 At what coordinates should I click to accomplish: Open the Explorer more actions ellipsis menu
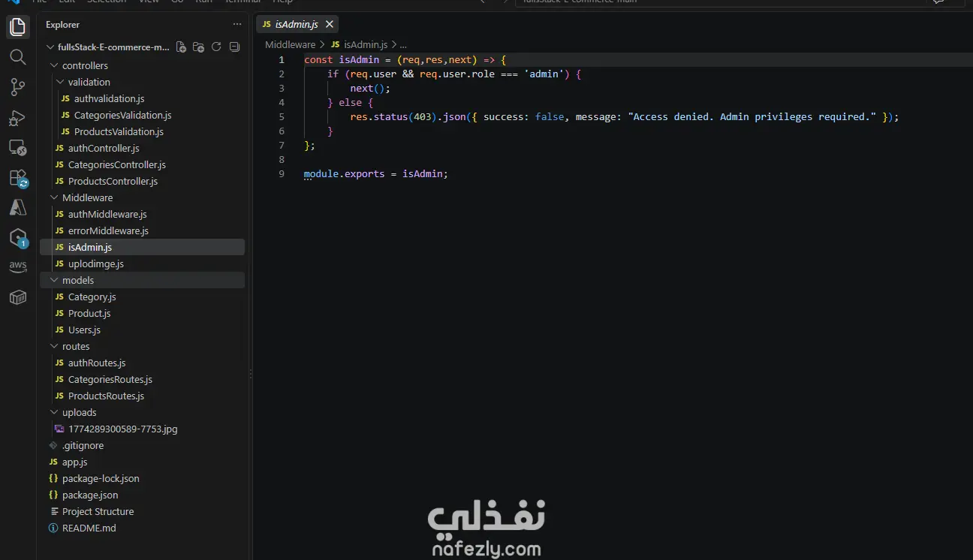click(x=237, y=25)
